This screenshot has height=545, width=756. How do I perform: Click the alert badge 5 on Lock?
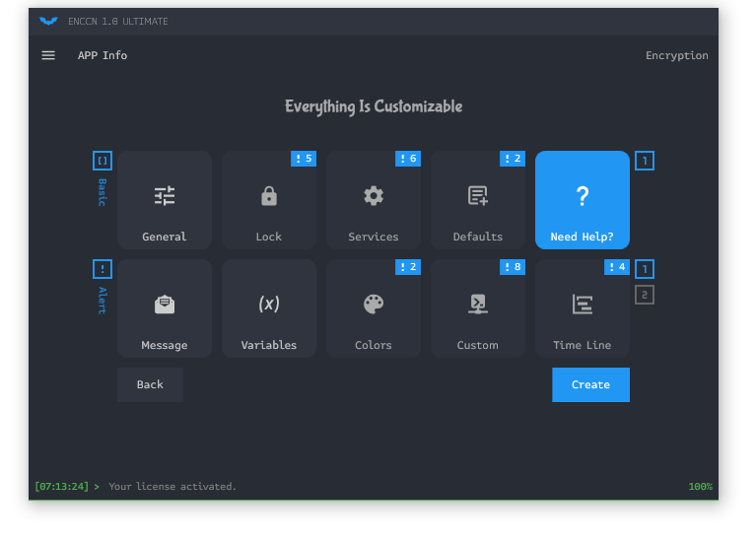click(x=304, y=159)
